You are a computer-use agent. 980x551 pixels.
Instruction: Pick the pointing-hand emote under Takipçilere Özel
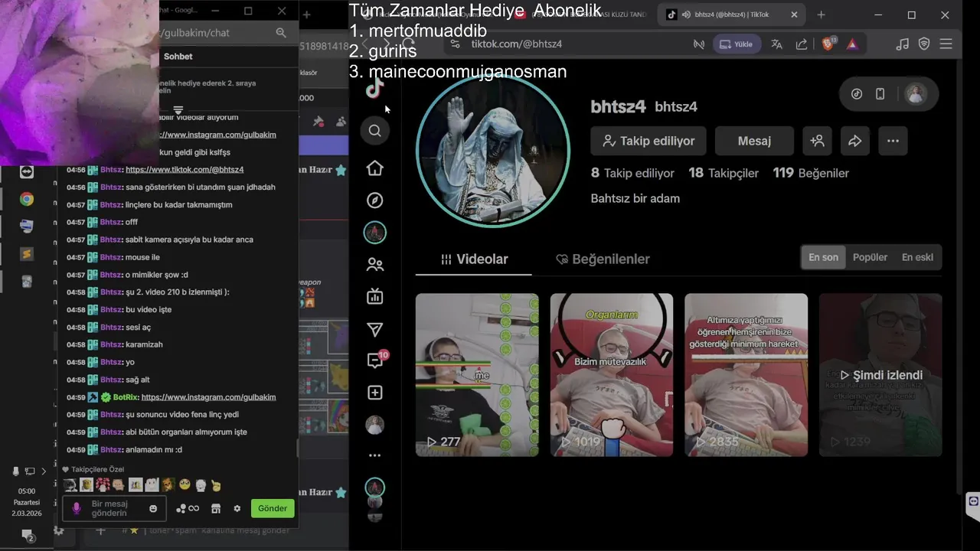point(216,485)
